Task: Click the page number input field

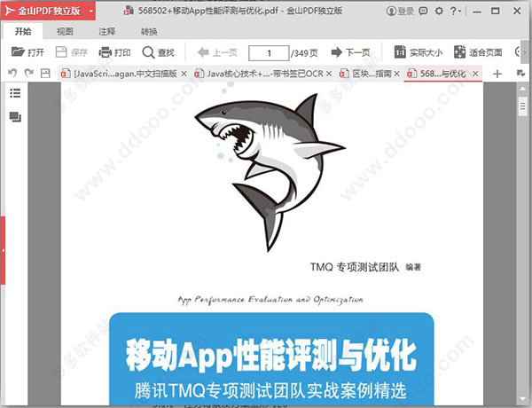Action: click(x=269, y=53)
